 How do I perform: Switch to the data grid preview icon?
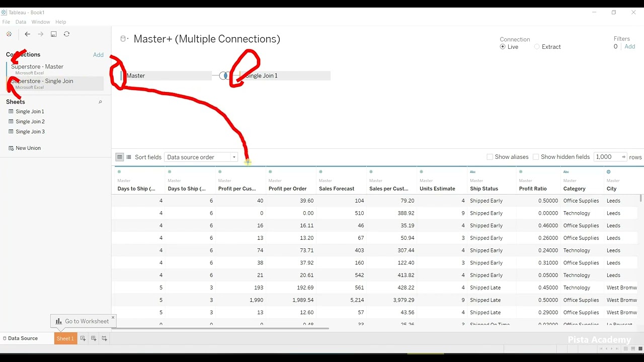coord(120,157)
